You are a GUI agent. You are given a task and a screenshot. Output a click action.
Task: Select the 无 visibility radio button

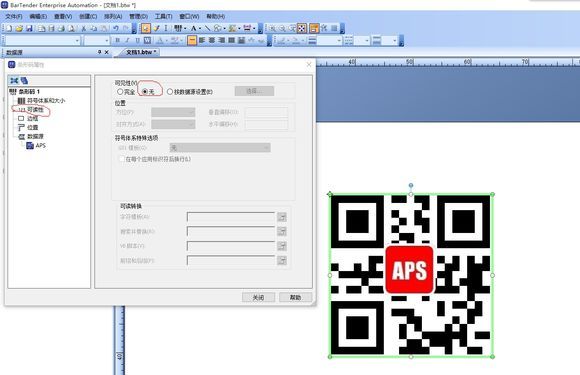pos(145,91)
